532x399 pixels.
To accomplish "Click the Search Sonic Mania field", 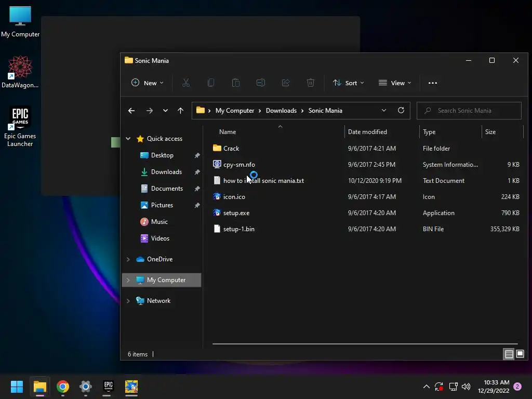I will click(469, 111).
